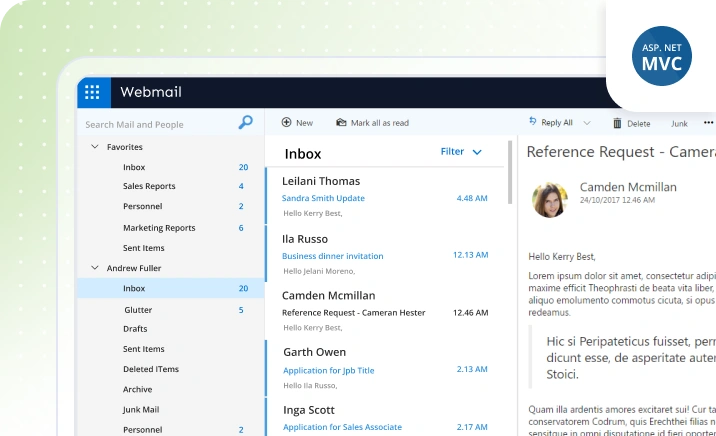Click the ASP.NET MVC badge

click(662, 56)
